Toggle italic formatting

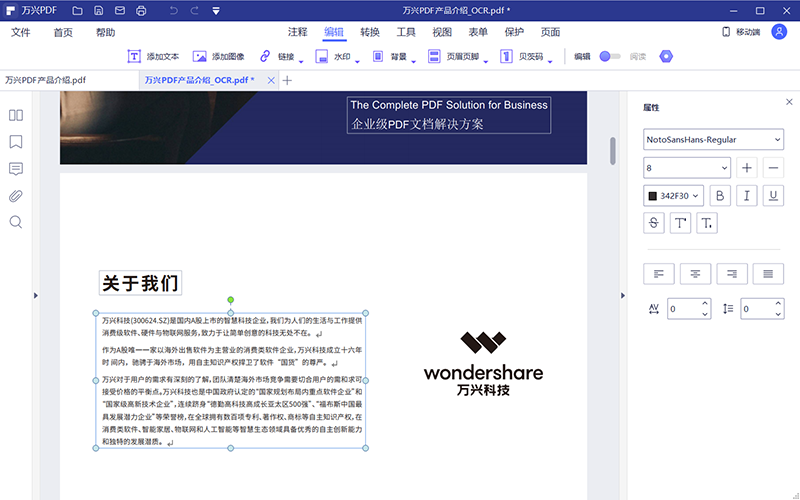[x=746, y=195]
